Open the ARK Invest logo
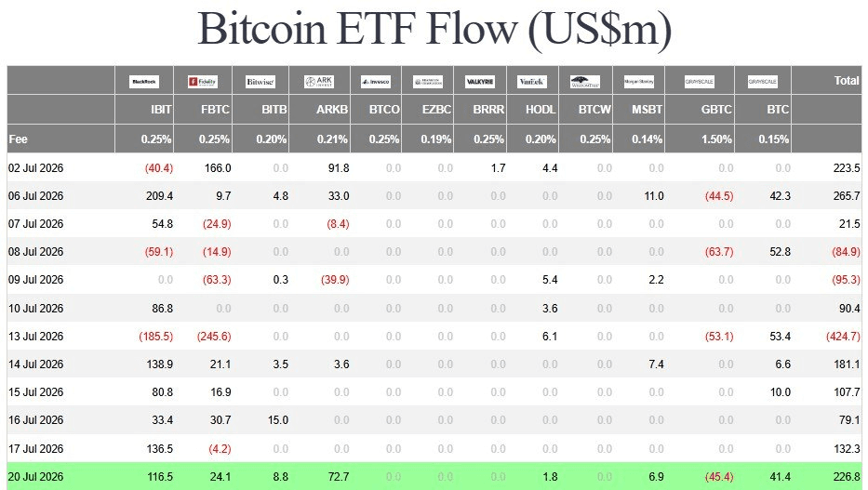This screenshot has width=868, height=490. click(319, 82)
